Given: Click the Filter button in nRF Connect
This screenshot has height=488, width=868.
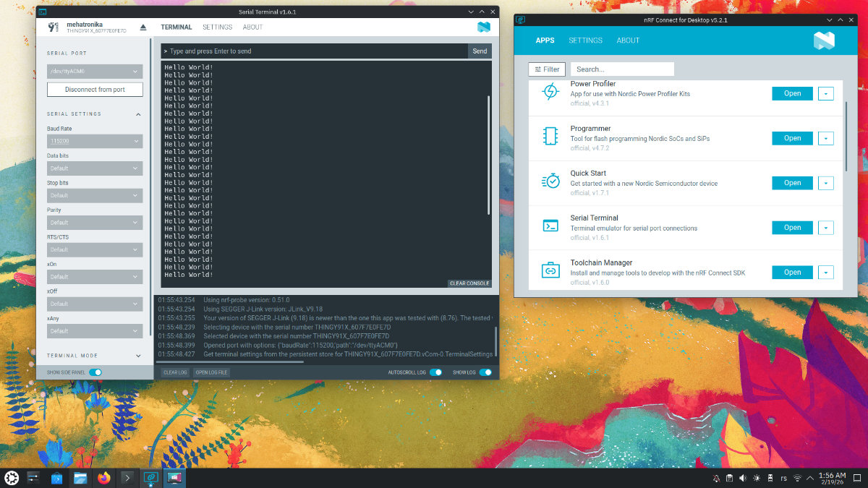Looking at the screenshot, I should point(547,69).
